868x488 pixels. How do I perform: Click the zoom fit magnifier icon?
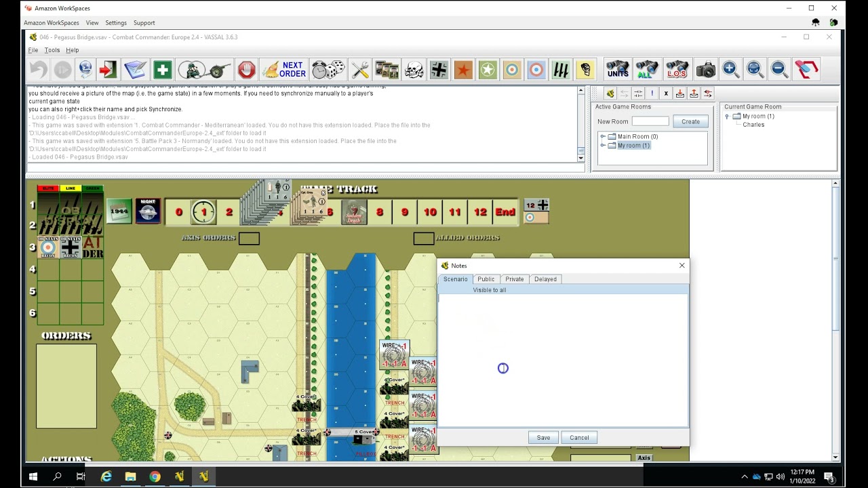click(x=755, y=69)
